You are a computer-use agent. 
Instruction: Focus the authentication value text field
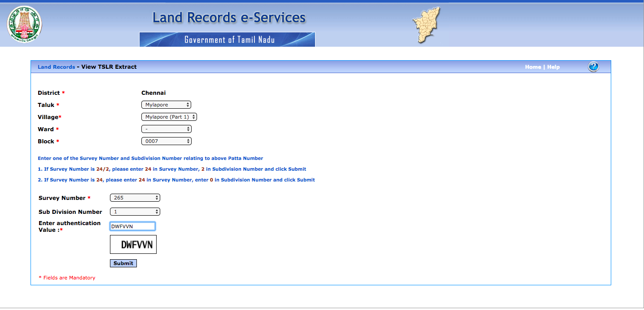pos(132,226)
